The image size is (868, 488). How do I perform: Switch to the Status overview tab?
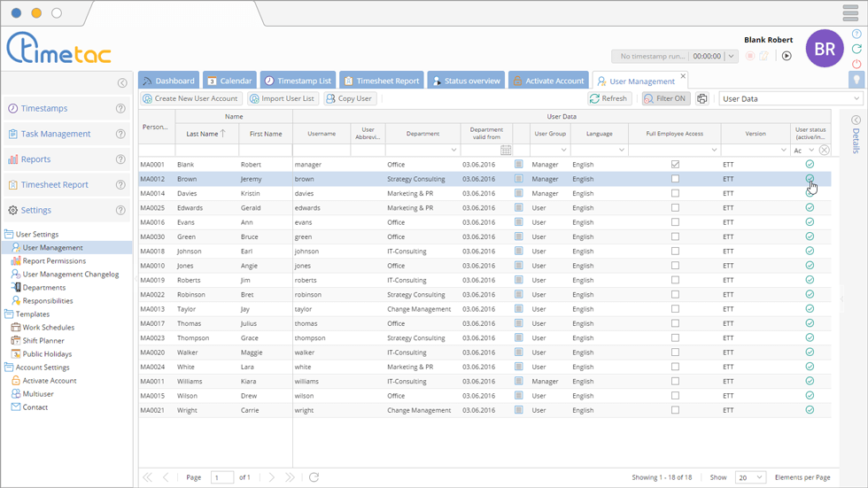(x=465, y=81)
